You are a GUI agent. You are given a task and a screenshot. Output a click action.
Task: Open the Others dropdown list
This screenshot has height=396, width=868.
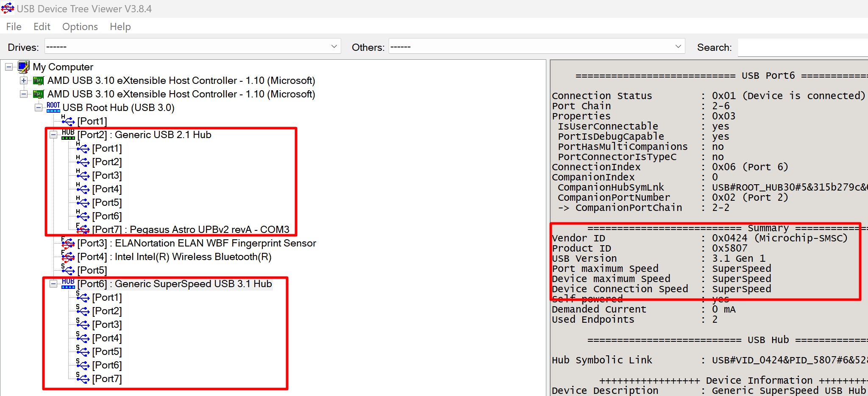pyautogui.click(x=678, y=47)
